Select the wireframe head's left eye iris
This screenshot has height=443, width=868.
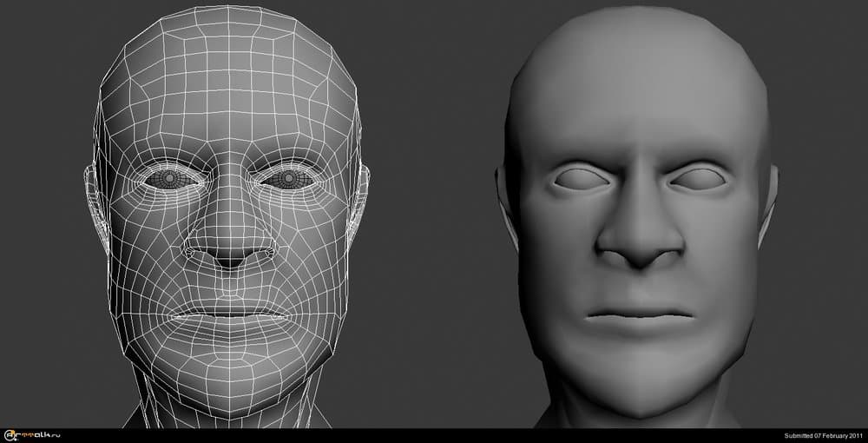point(175,179)
